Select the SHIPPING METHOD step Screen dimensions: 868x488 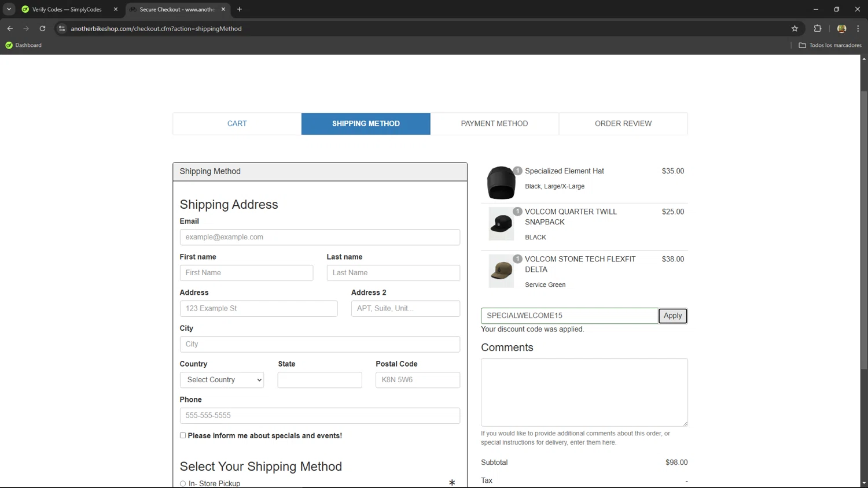(366, 124)
